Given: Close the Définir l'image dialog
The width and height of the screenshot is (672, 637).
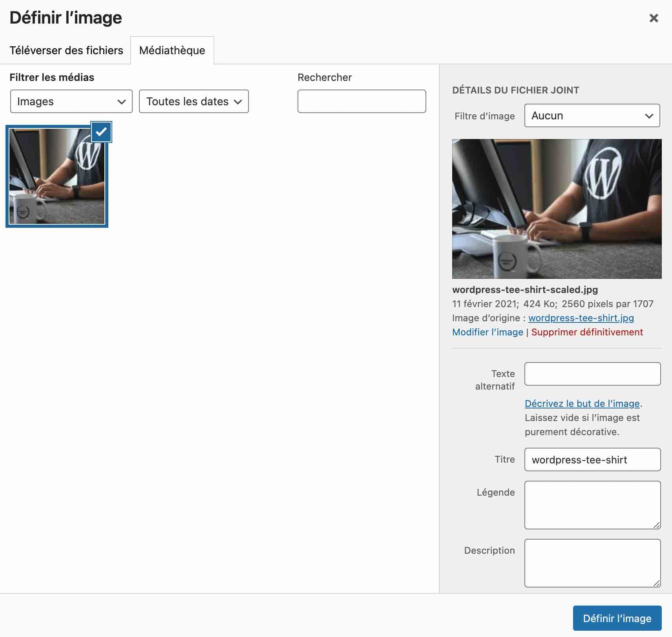Looking at the screenshot, I should click(654, 18).
